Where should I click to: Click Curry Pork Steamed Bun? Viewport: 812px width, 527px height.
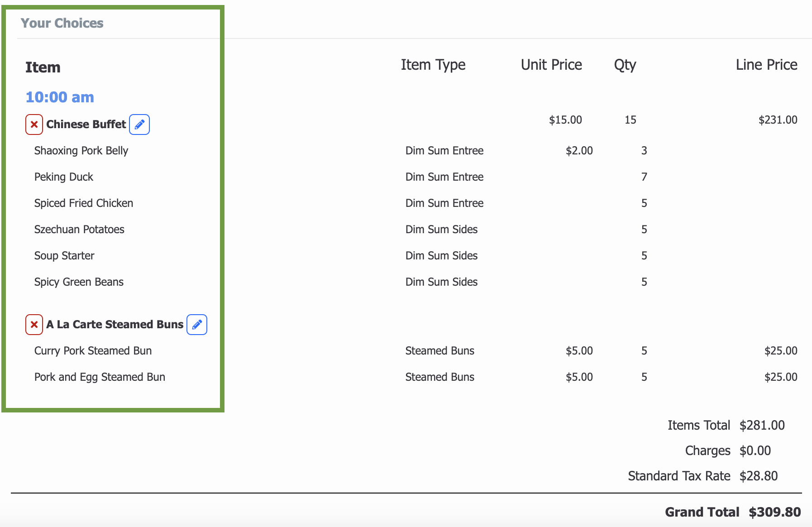coord(93,351)
